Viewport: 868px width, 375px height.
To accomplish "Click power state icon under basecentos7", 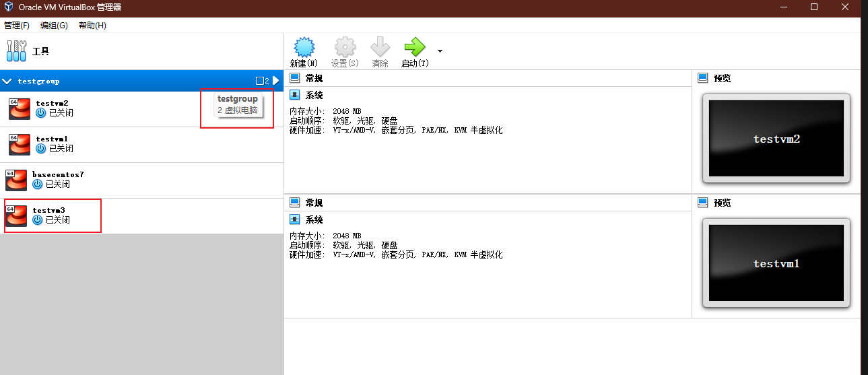I will point(37,184).
